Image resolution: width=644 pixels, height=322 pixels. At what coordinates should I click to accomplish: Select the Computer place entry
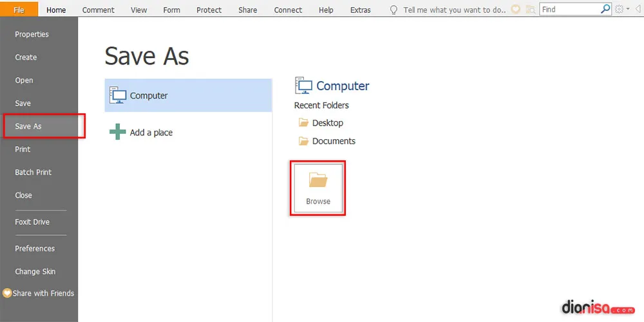click(188, 95)
